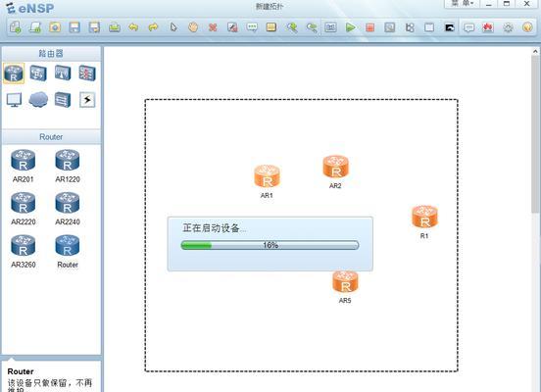Select the lightning bolt Connections icon
This screenshot has width=541, height=392.
(x=87, y=100)
